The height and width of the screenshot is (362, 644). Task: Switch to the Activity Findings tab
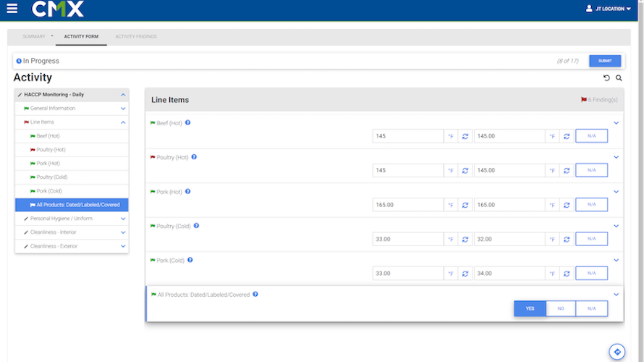pos(136,36)
